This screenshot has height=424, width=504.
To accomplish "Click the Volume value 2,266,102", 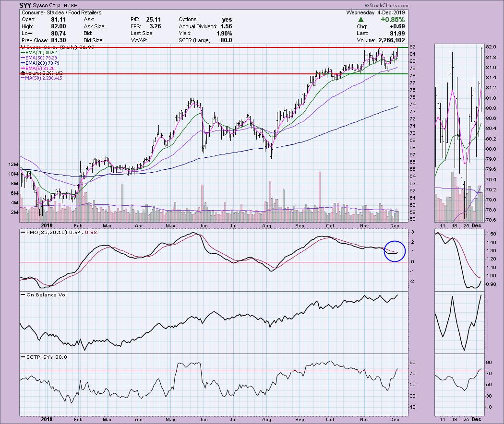I will tap(392, 40).
